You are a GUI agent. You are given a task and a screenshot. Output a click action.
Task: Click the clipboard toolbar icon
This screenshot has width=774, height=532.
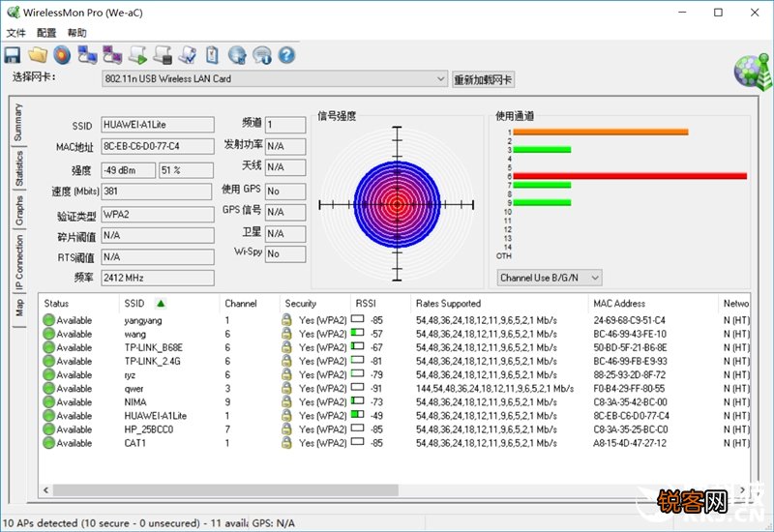coord(212,55)
